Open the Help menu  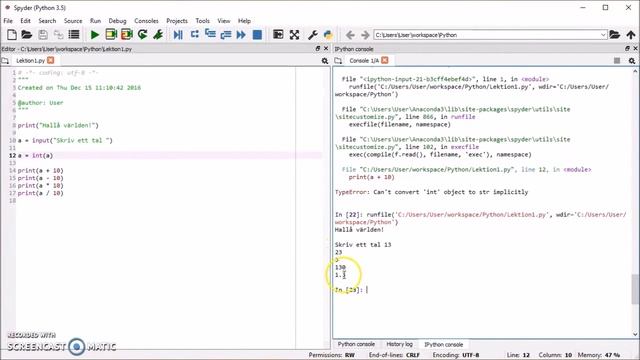pyautogui.click(x=244, y=21)
